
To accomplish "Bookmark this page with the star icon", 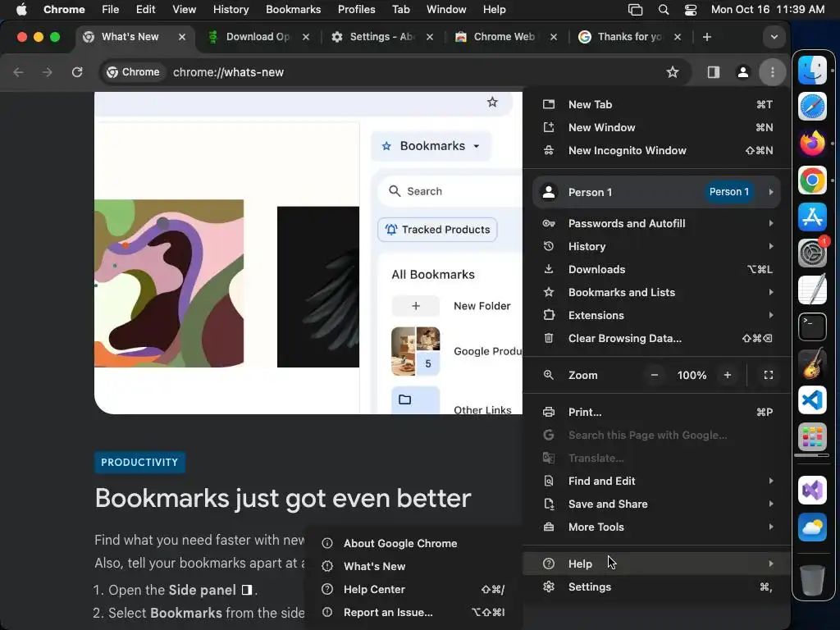I will pyautogui.click(x=673, y=72).
